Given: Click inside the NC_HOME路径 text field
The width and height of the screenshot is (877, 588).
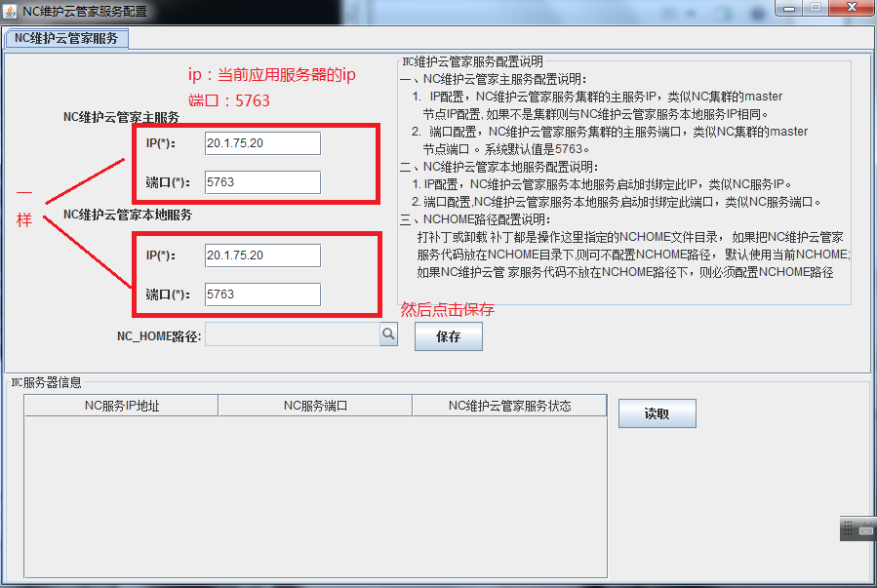Looking at the screenshot, I should click(x=293, y=334).
